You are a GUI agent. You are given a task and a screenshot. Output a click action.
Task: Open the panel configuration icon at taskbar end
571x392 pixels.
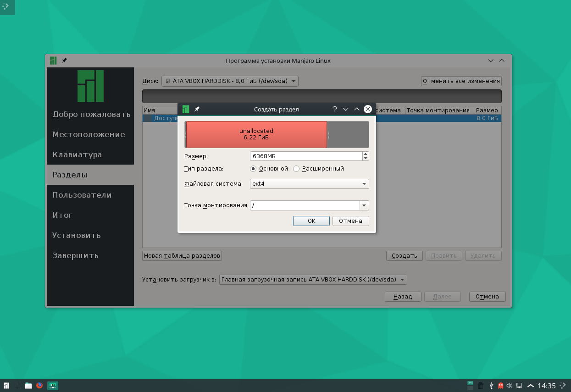(563, 386)
